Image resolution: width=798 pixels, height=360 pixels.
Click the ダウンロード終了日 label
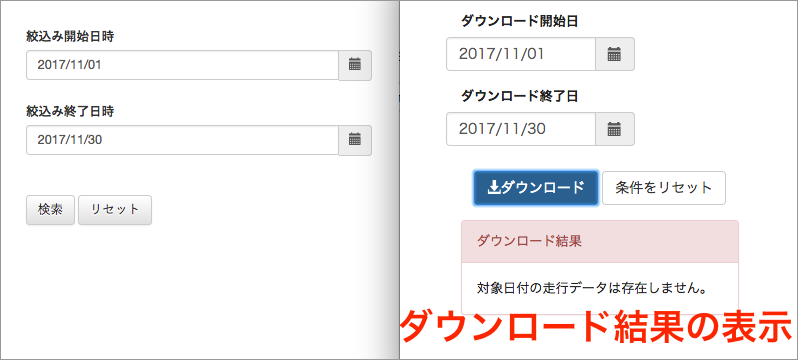520,96
